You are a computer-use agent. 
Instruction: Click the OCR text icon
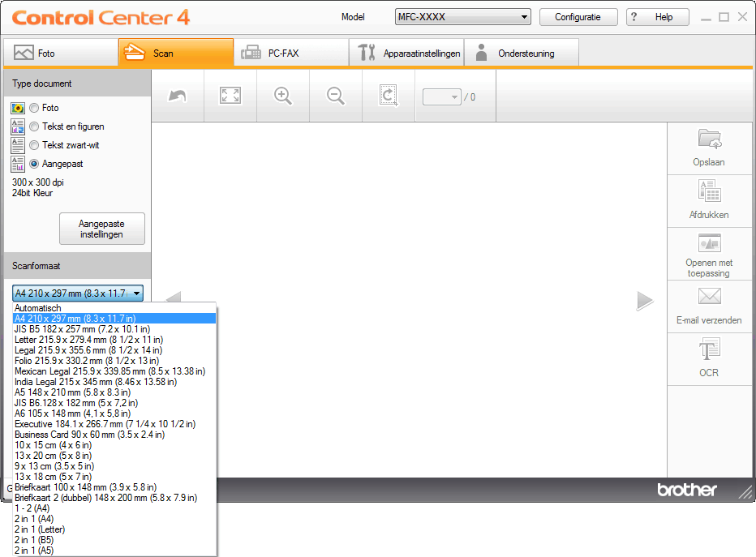tap(709, 349)
